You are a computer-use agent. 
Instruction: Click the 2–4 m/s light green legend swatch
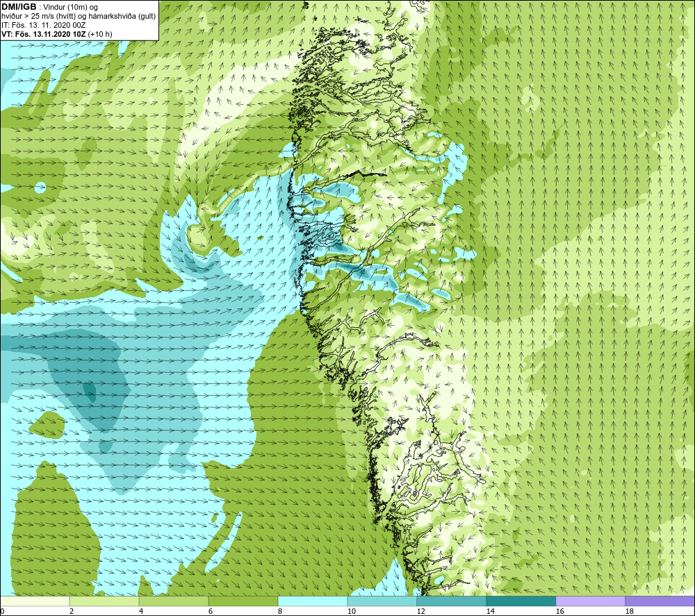(x=104, y=601)
